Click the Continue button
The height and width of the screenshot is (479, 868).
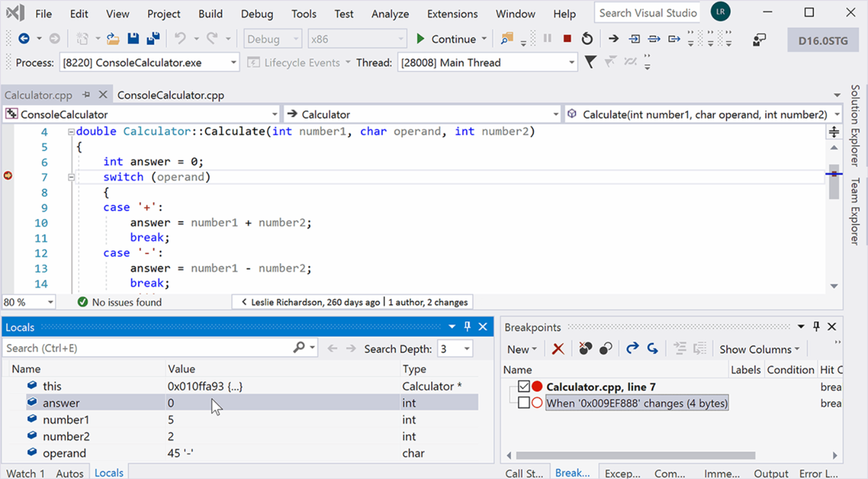(x=446, y=39)
